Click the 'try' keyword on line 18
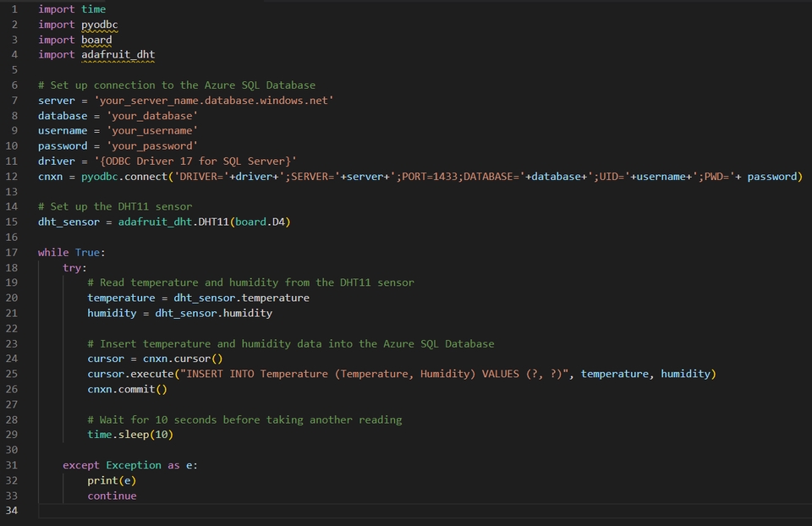Screen dimensions: 812x526 [72, 268]
